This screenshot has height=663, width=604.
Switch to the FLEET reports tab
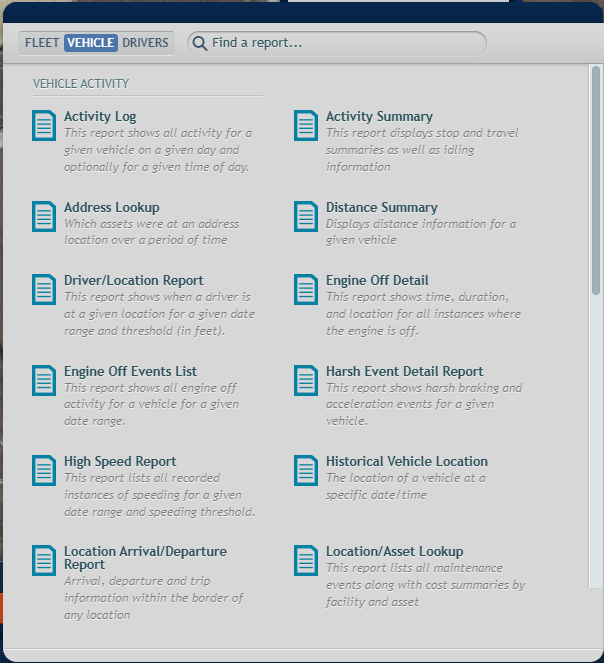pyautogui.click(x=42, y=43)
